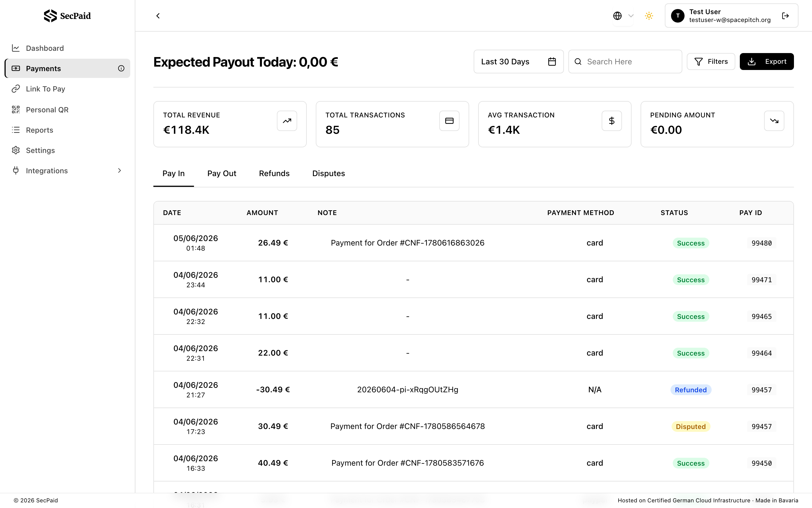Click the Total Transactions card icon

click(x=449, y=121)
